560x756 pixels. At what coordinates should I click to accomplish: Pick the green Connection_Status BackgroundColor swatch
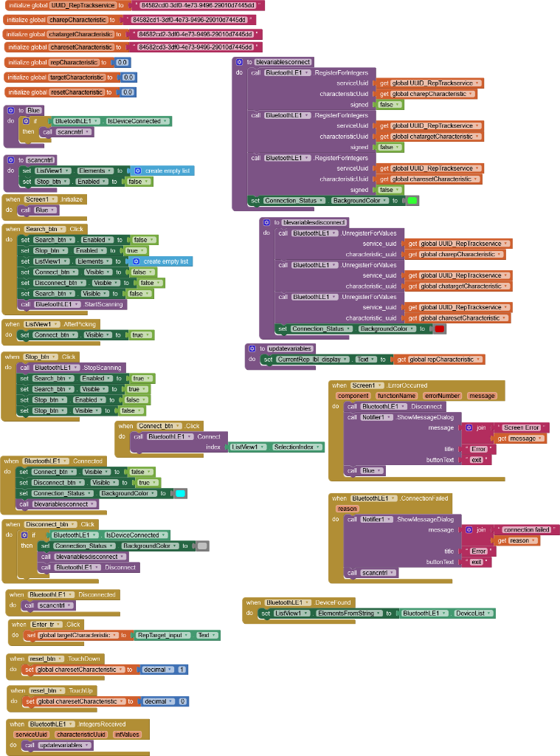(412, 201)
